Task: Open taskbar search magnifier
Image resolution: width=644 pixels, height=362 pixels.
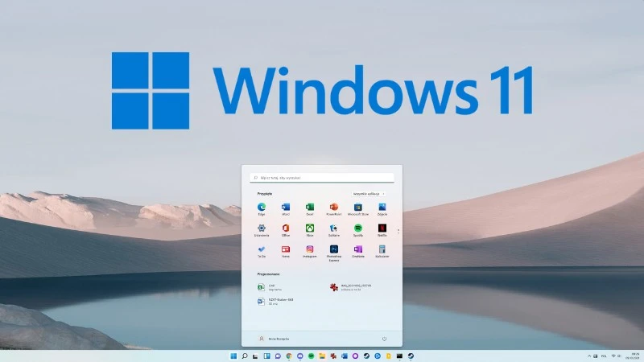Action: [x=245, y=356]
